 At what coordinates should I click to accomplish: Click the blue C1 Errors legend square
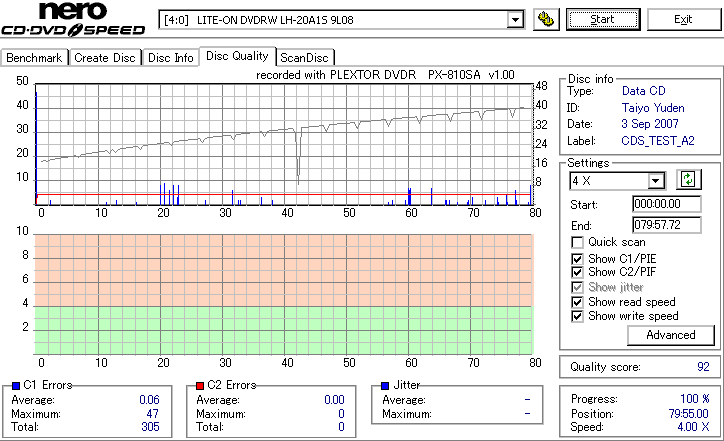[16, 385]
